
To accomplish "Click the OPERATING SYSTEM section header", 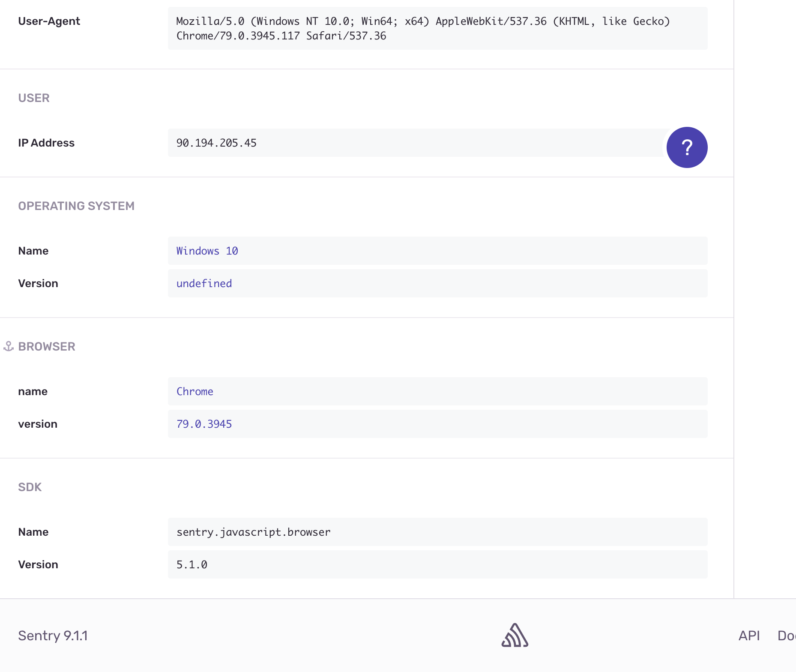I will click(x=76, y=206).
